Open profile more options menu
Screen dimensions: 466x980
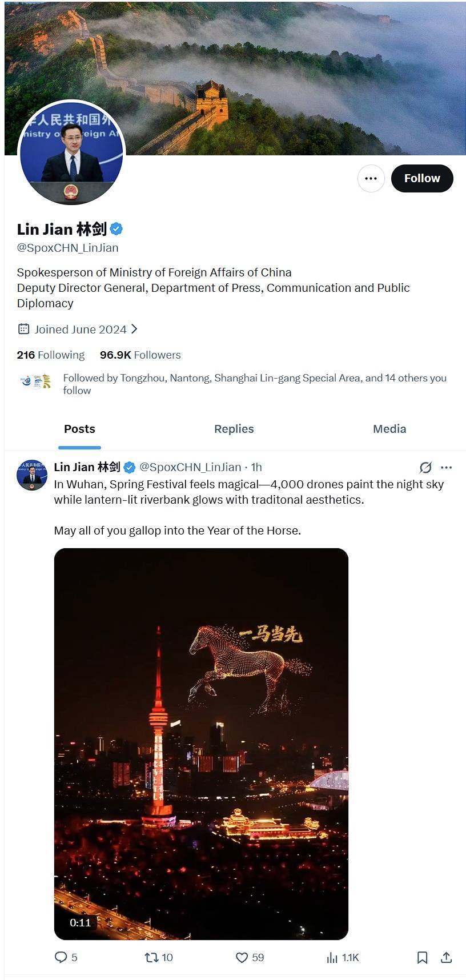click(x=371, y=178)
